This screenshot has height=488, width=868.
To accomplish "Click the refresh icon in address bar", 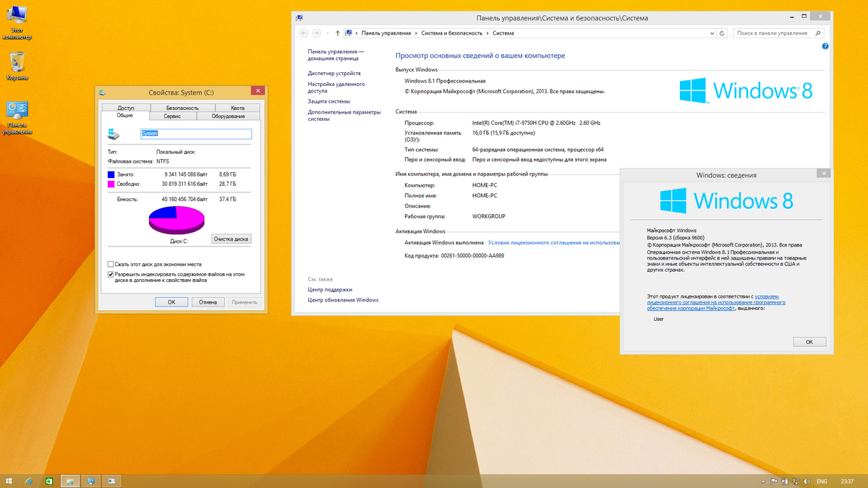I will pyautogui.click(x=722, y=33).
